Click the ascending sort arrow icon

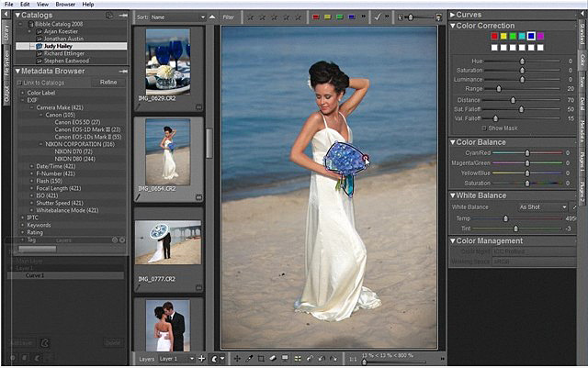point(212,17)
